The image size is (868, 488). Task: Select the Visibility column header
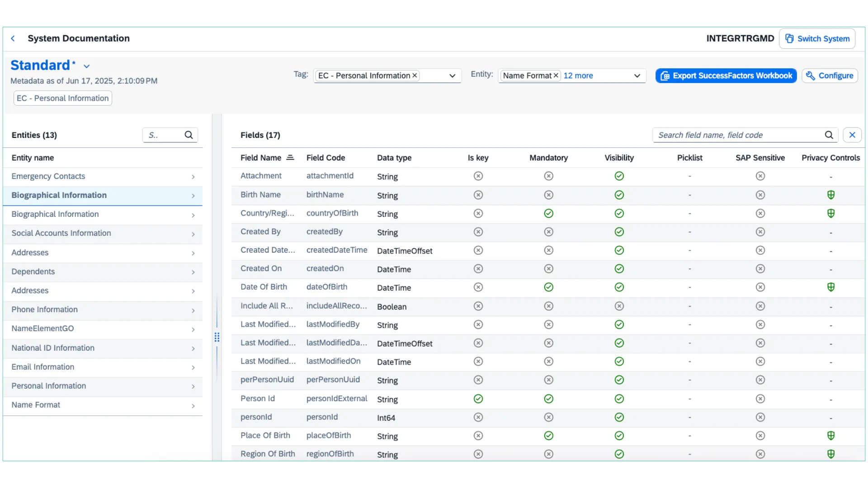(619, 158)
